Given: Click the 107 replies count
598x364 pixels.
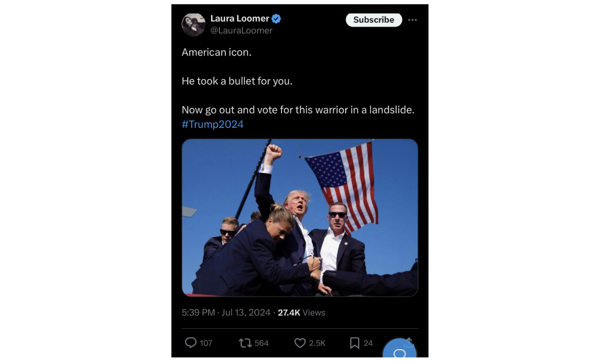Looking at the screenshot, I should click(206, 343).
